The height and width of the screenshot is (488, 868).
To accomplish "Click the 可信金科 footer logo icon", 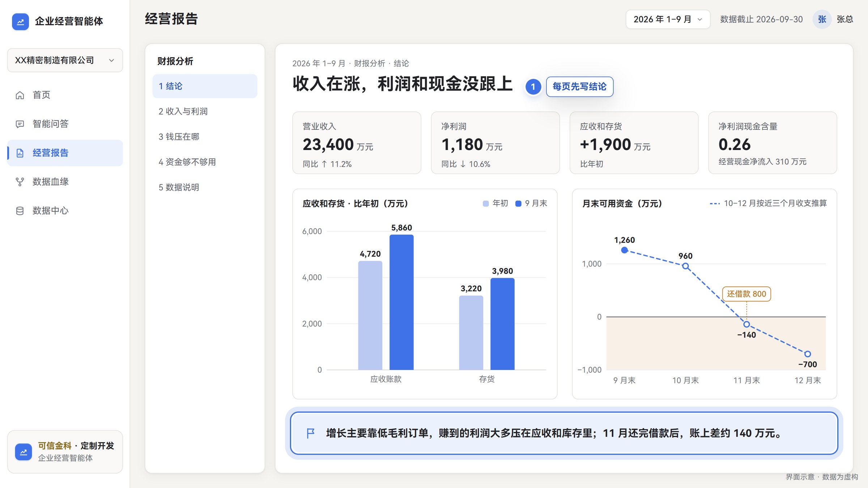I will point(24,452).
